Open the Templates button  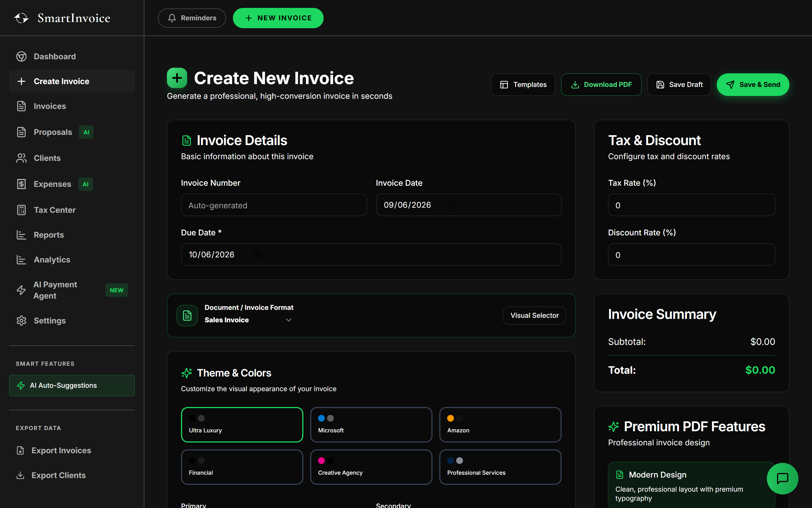click(523, 85)
